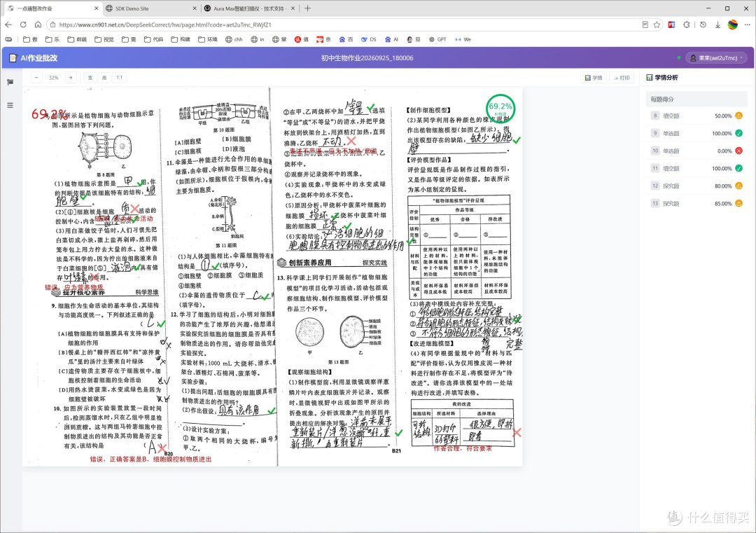Switch to the Aura Max智能扫描仪 tab
The width and height of the screenshot is (756, 533).
249,8
